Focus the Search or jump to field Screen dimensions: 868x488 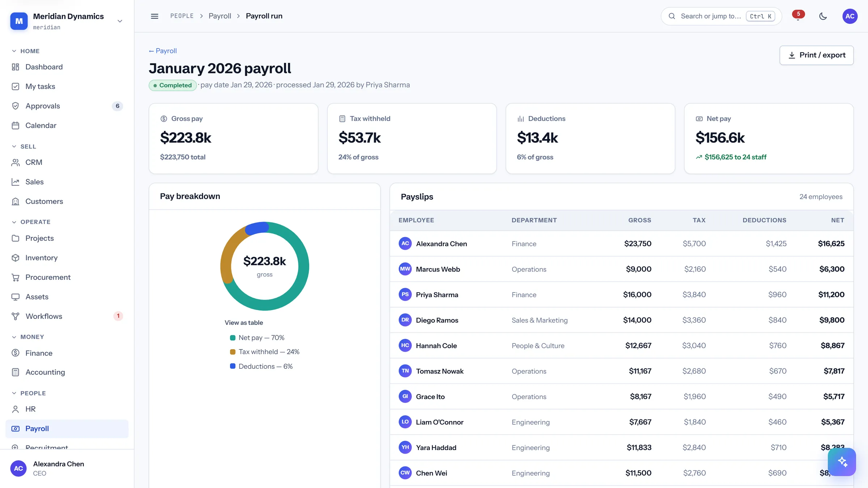(x=721, y=16)
